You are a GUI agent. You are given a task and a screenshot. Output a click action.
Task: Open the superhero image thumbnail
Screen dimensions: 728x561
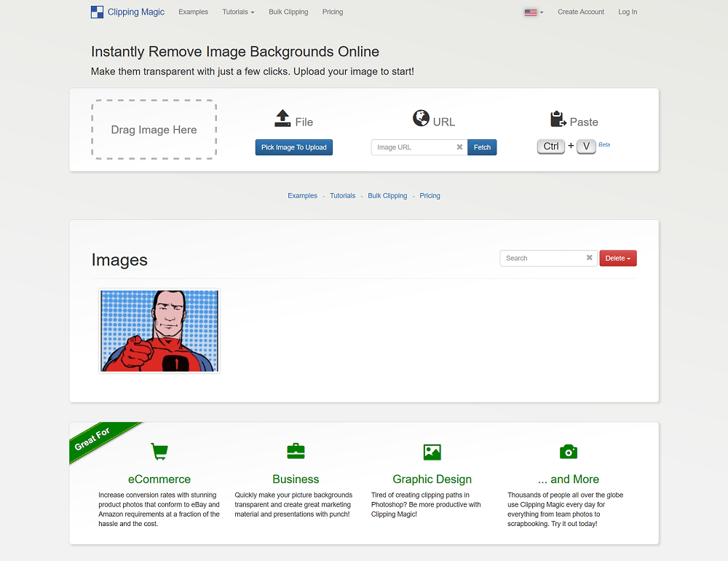[159, 331]
